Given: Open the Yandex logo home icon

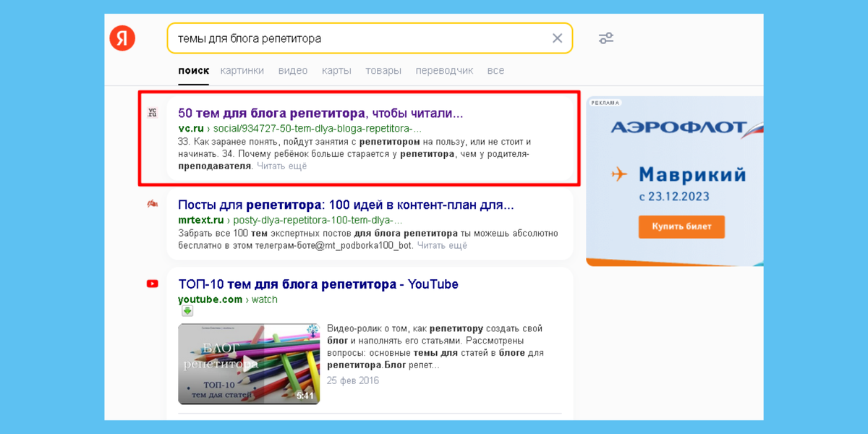Looking at the screenshot, I should [122, 38].
